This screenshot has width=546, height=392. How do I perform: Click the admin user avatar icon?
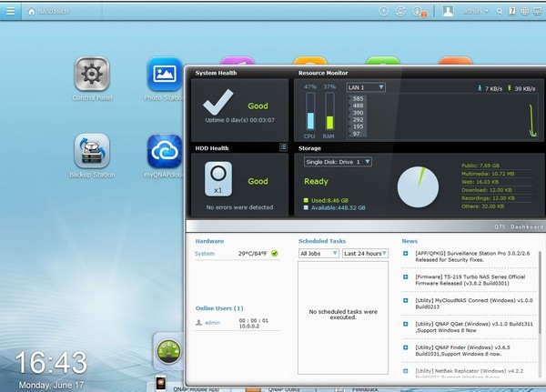pos(448,11)
